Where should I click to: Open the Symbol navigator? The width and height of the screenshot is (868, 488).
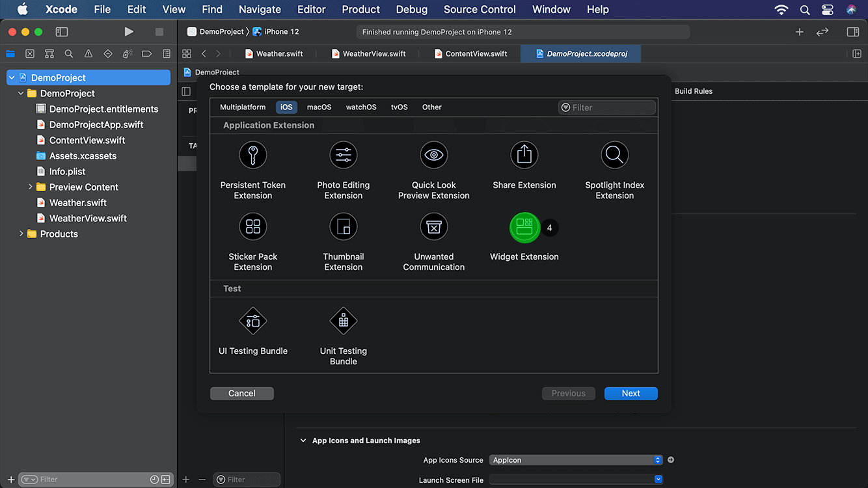(49, 54)
